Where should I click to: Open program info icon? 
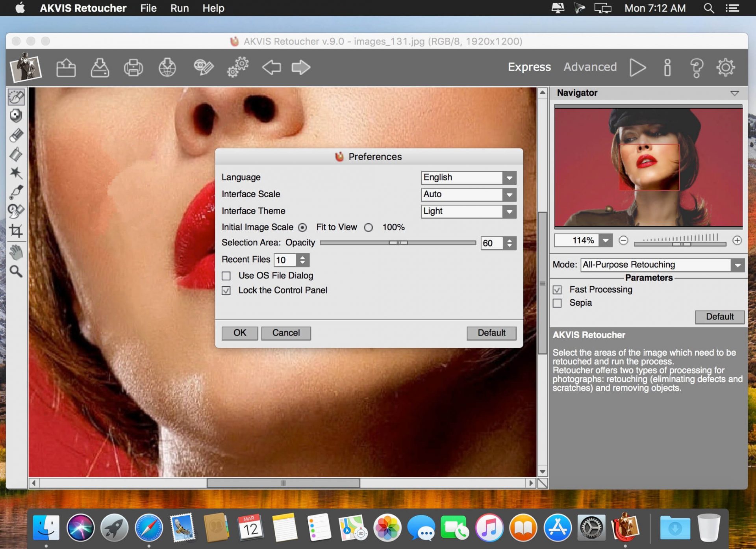point(667,67)
